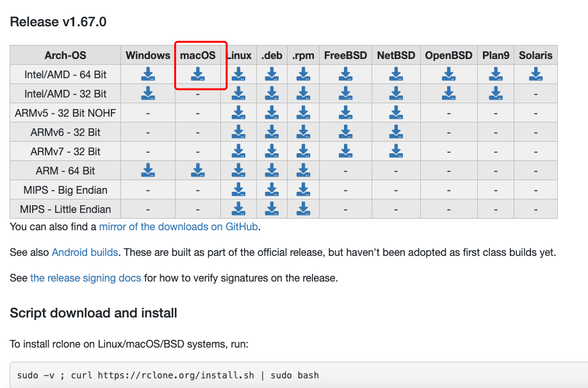
Task: Click the macOS column header
Action: pyautogui.click(x=198, y=55)
